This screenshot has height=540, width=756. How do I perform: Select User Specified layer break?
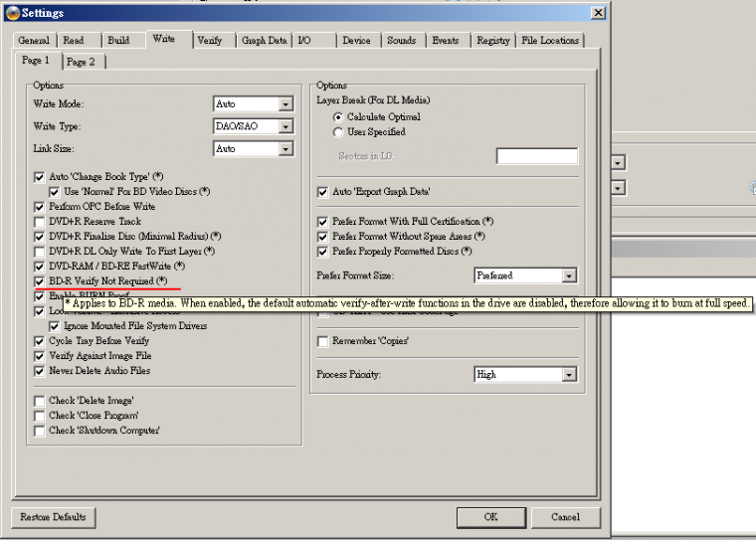[x=338, y=132]
